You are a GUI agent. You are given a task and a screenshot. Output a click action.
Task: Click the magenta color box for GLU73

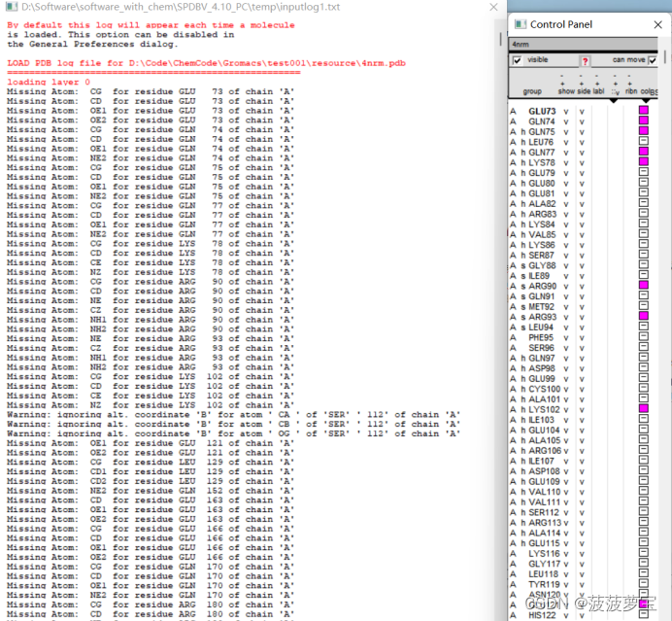tap(643, 110)
